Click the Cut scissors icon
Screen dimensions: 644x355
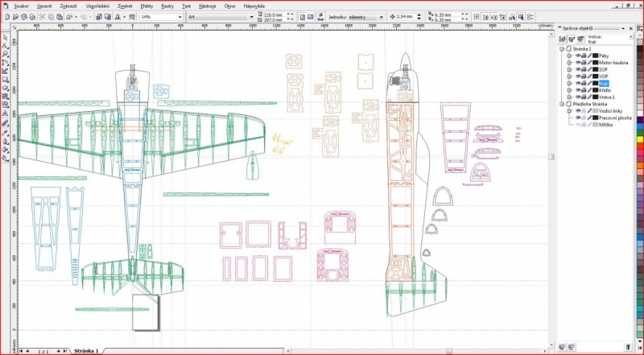[x=43, y=16]
